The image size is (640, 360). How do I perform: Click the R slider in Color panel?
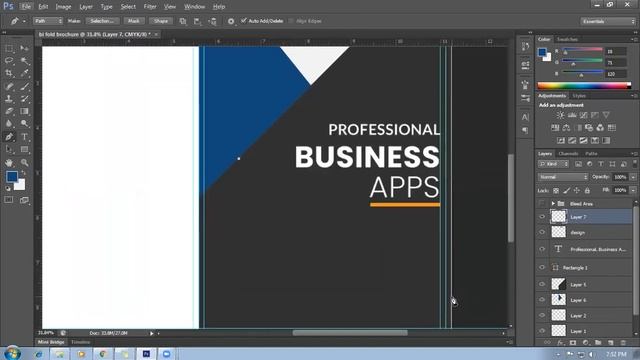(x=582, y=50)
